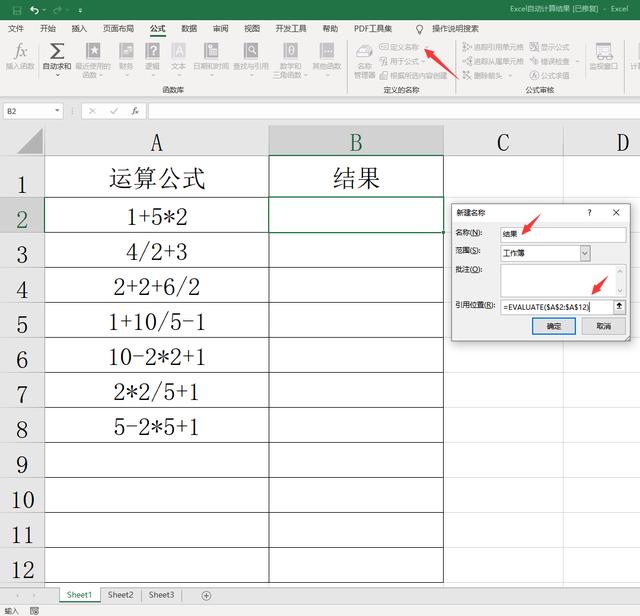Select column B header
Screen dimensions: 640x616
tap(356, 141)
